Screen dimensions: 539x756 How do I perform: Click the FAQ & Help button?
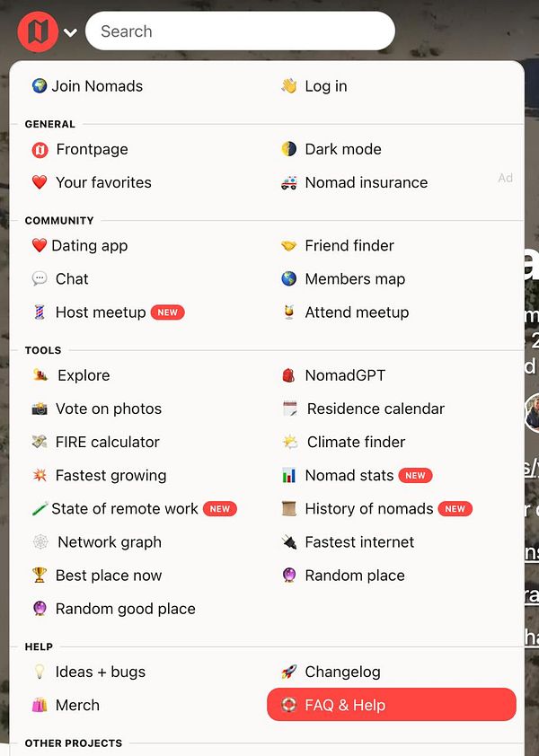pos(391,705)
